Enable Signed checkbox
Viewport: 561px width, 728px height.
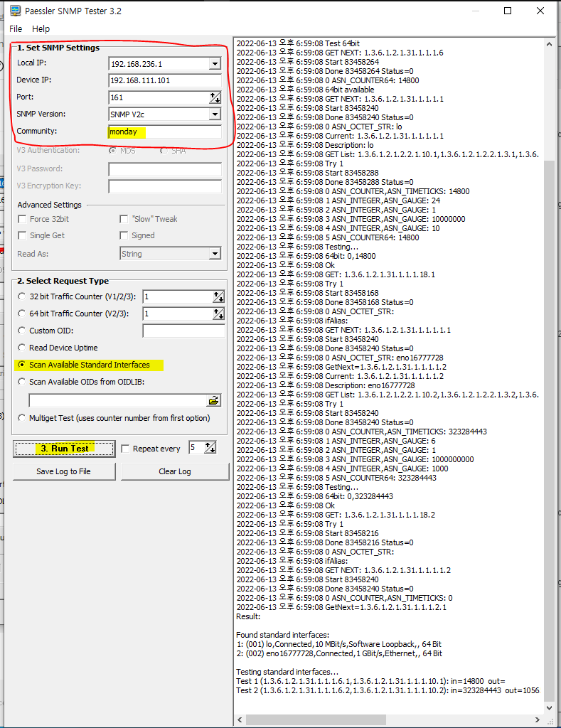click(x=124, y=235)
